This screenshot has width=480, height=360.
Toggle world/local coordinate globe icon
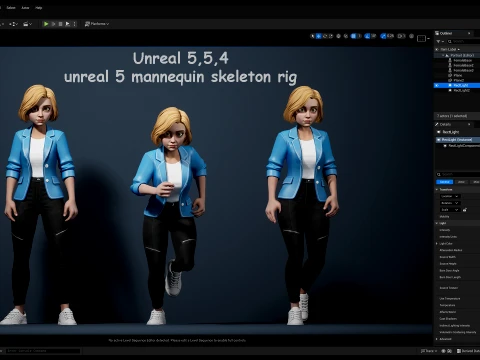(339, 36)
